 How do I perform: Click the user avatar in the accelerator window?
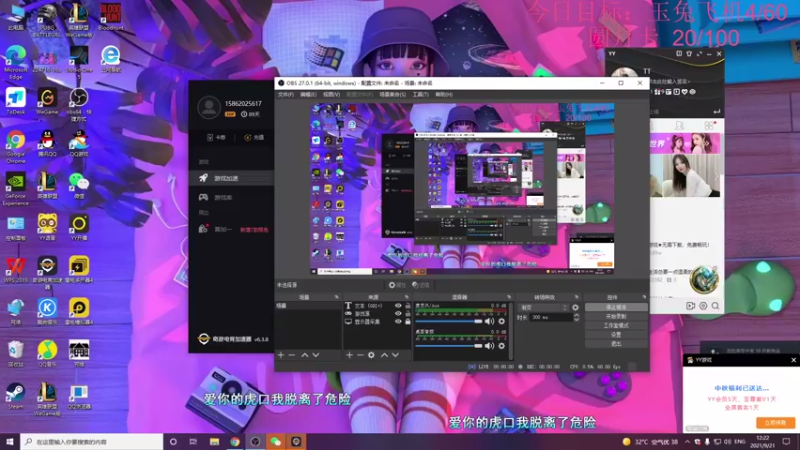[x=209, y=108]
